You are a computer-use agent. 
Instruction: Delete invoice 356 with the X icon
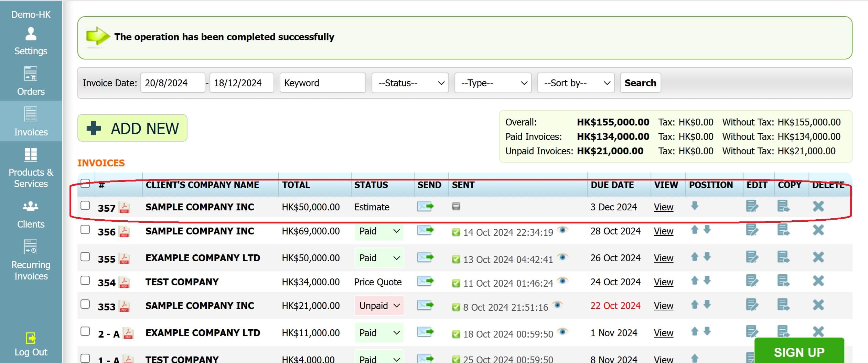818,230
